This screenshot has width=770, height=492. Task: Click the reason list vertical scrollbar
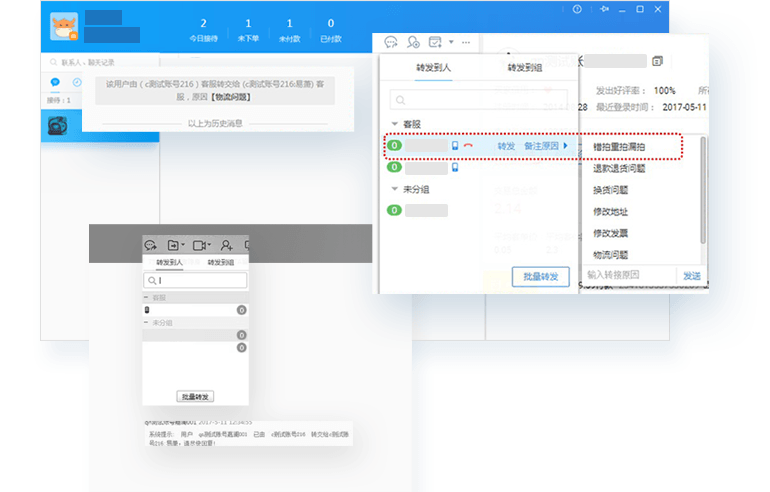click(x=703, y=190)
